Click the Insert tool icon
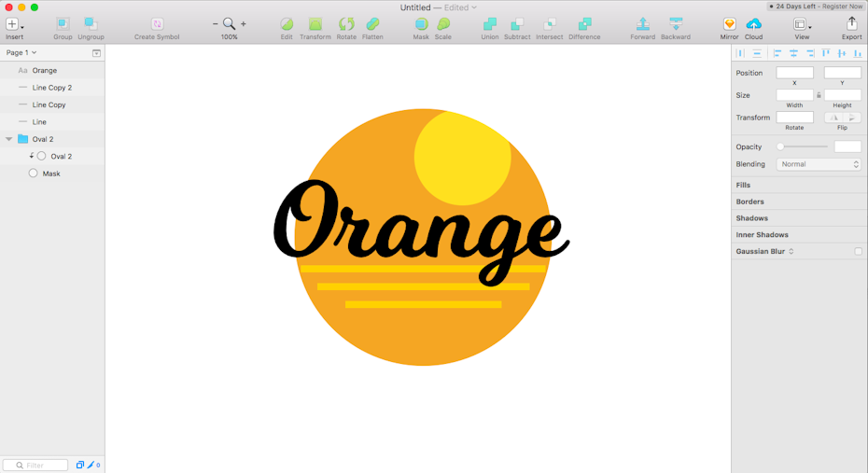The image size is (868, 473). click(x=13, y=24)
